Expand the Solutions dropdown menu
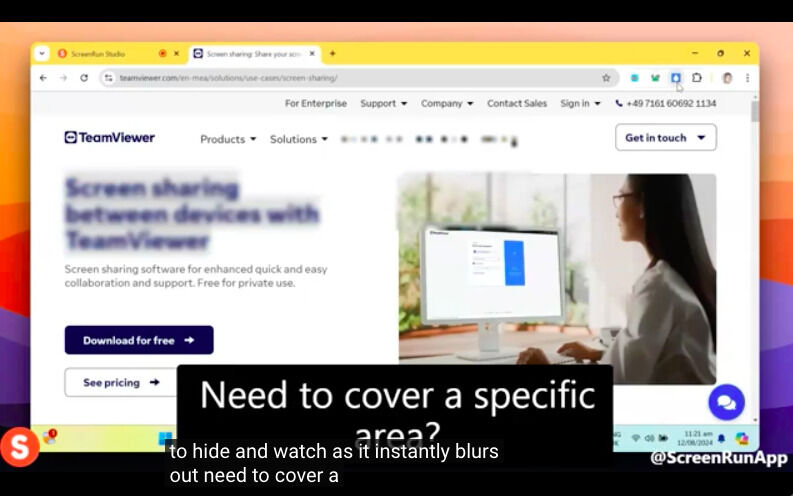793x496 pixels. click(x=298, y=139)
